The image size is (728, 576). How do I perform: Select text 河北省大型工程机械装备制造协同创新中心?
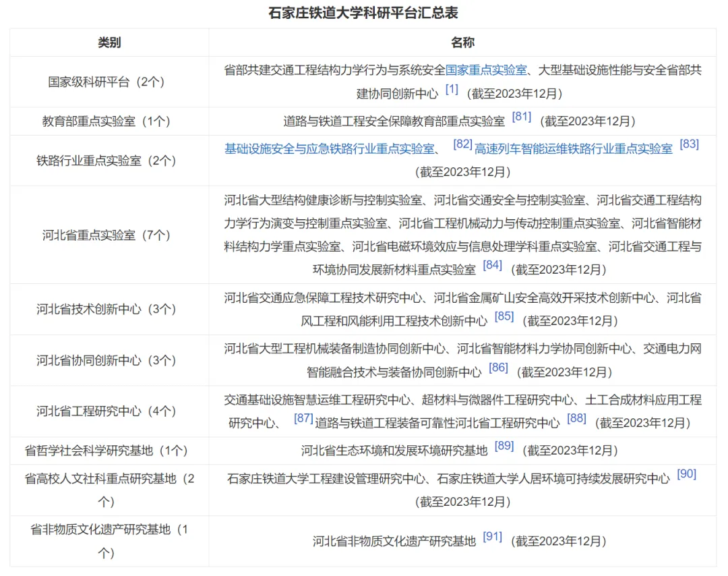pos(335,349)
